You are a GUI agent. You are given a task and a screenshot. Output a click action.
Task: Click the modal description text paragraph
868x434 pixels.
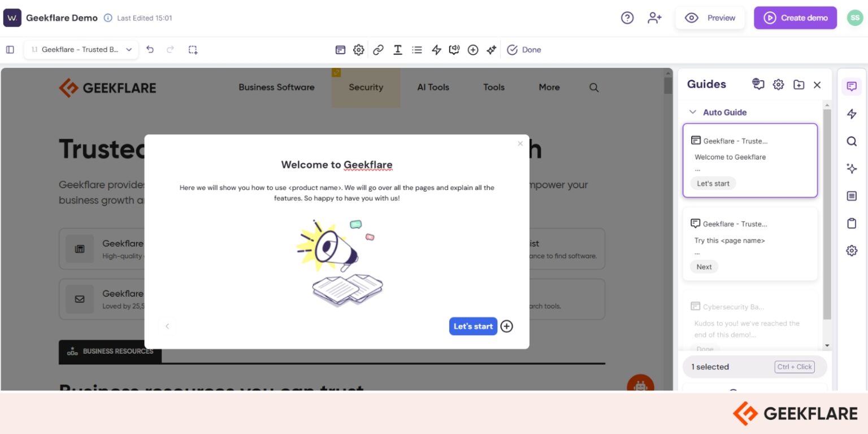pyautogui.click(x=337, y=193)
